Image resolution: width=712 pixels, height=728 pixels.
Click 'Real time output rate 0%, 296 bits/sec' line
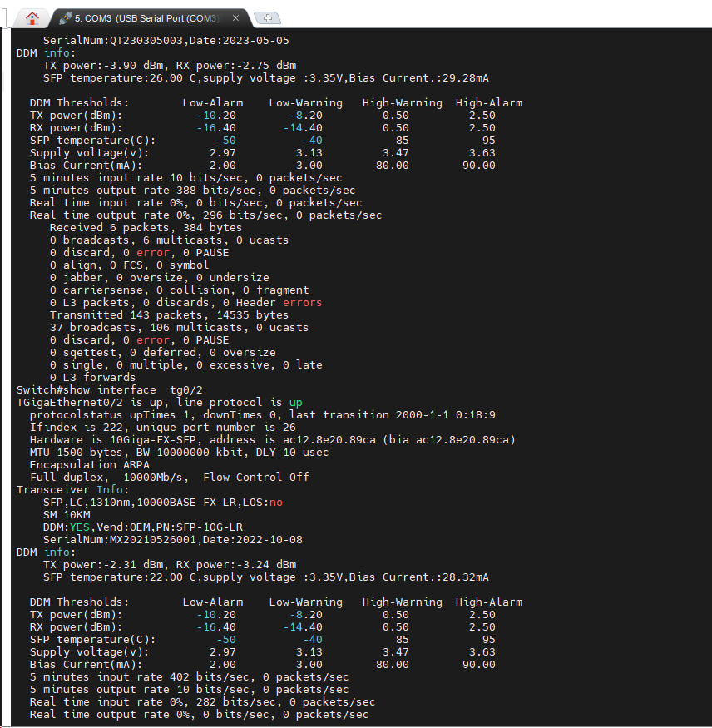tap(205, 215)
